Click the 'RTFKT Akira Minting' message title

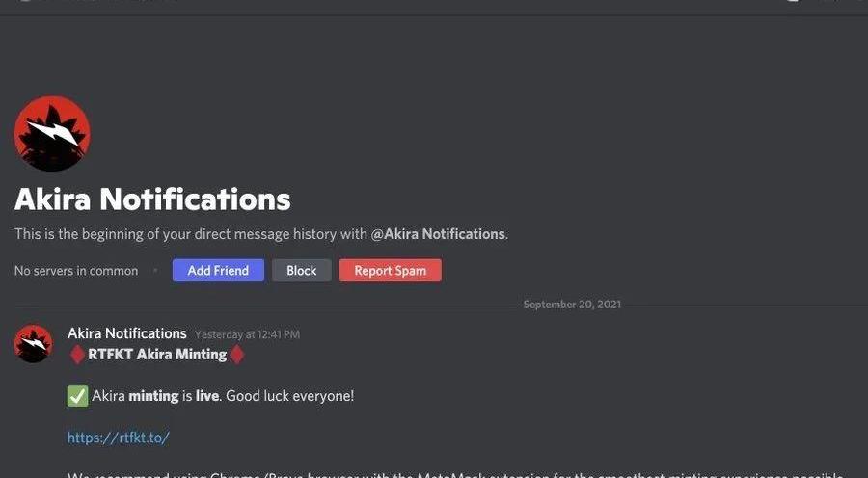pyautogui.click(x=157, y=355)
